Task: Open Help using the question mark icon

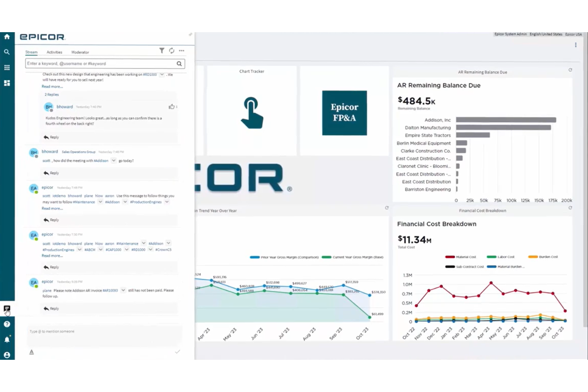Action: (7, 324)
